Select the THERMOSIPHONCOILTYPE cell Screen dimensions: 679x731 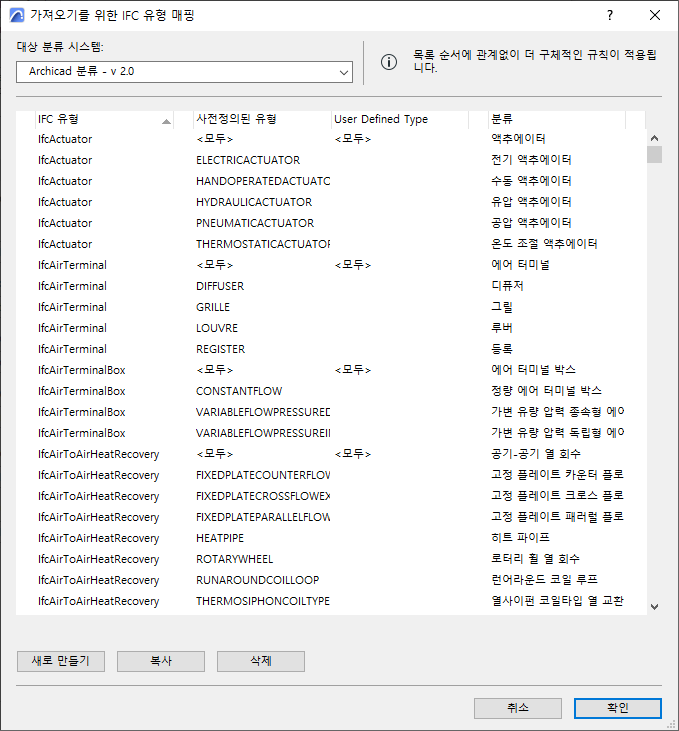click(x=263, y=601)
